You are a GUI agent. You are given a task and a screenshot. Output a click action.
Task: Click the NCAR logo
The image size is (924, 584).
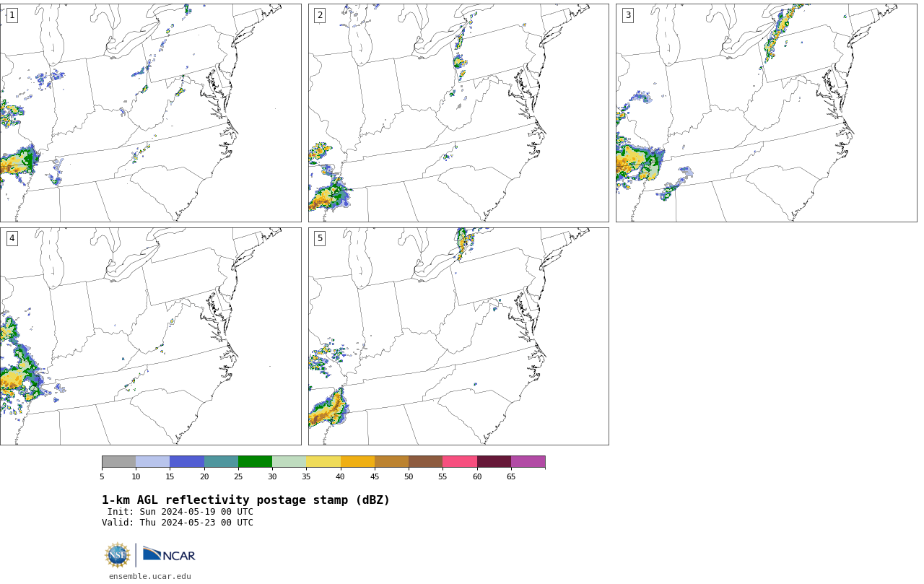tap(169, 554)
